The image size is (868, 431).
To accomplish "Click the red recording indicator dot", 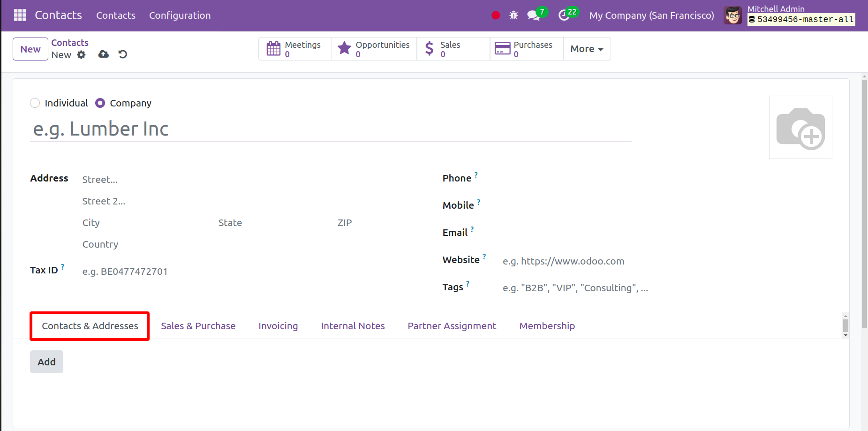I will [496, 15].
